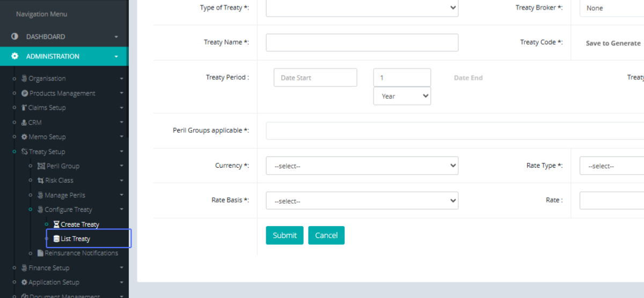
Task: Click the Risk Class crop icon
Action: click(x=41, y=181)
